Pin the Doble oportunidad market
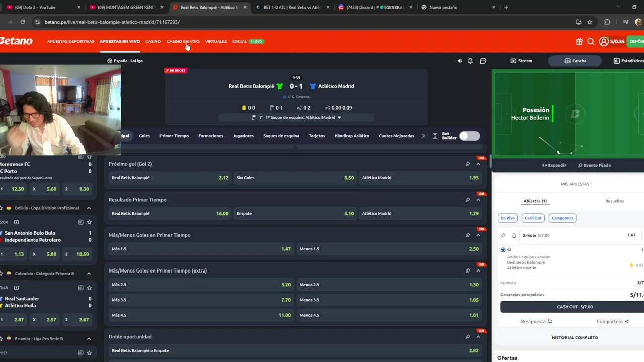Viewport: 644px width, 362px height. 468,337
